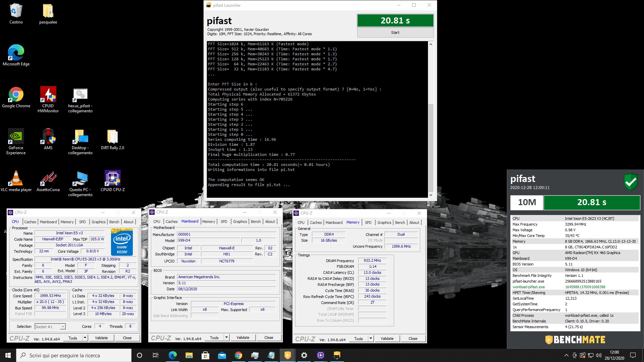Screen dimensions: 644x362
Task: Click the pifast console scrollbar up arrow
Action: click(431, 44)
